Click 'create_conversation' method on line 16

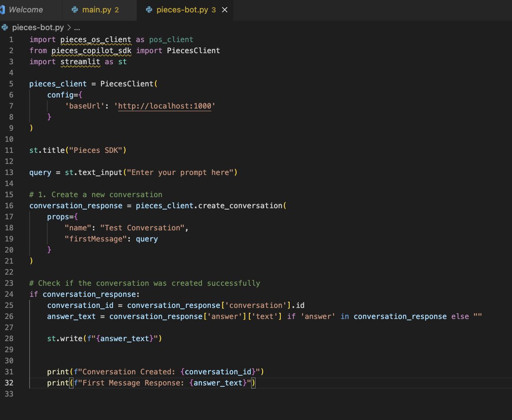[x=240, y=206]
